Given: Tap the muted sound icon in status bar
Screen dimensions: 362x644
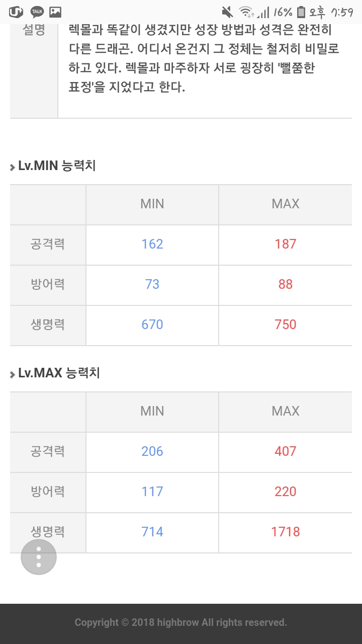Looking at the screenshot, I should [228, 12].
